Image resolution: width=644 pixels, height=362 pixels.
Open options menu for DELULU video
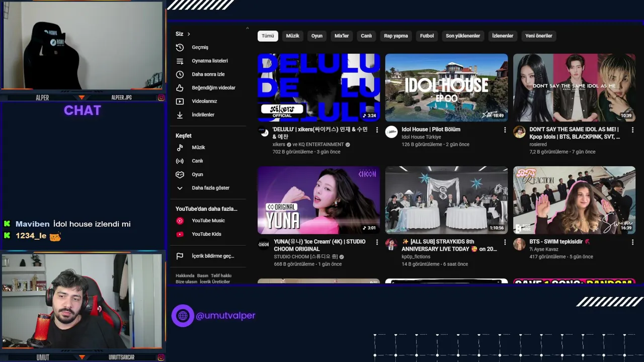pos(377,130)
